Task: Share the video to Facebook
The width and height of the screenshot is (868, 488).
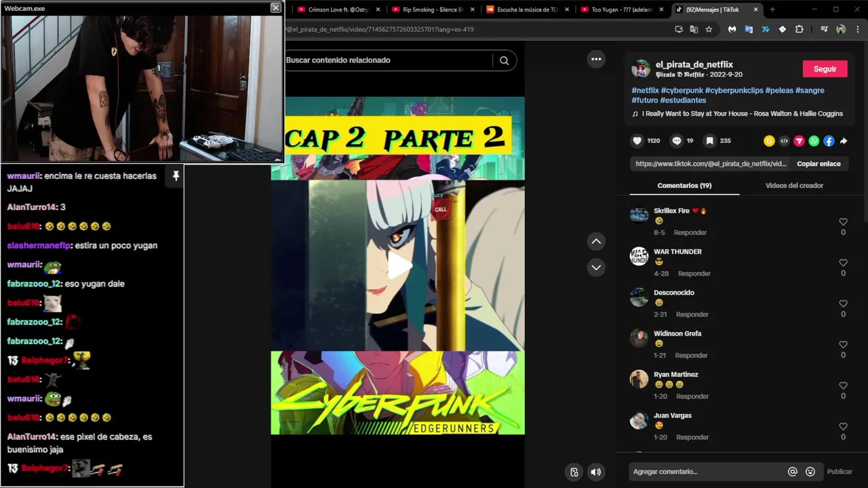Action: tap(829, 141)
